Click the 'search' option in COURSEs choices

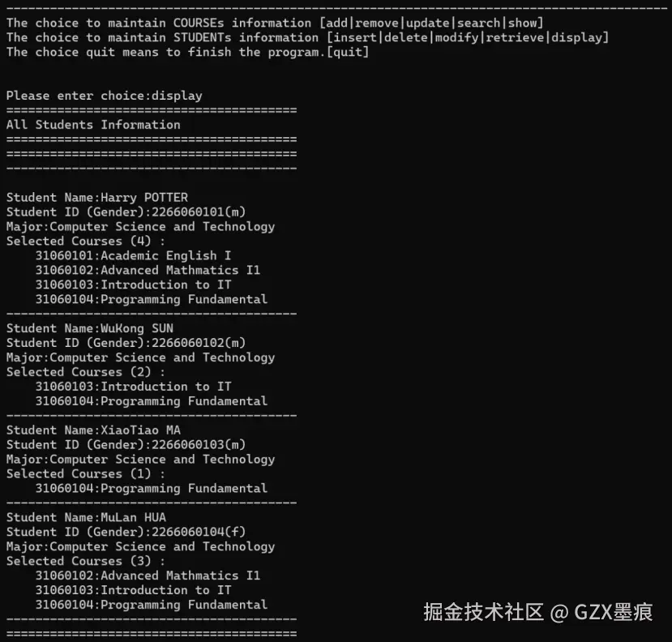pyautogui.click(x=478, y=24)
